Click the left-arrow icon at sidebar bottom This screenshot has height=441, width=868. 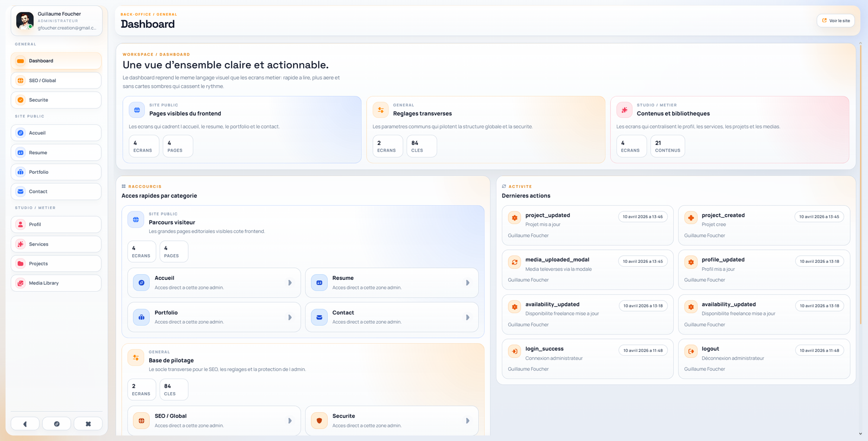tap(25, 424)
